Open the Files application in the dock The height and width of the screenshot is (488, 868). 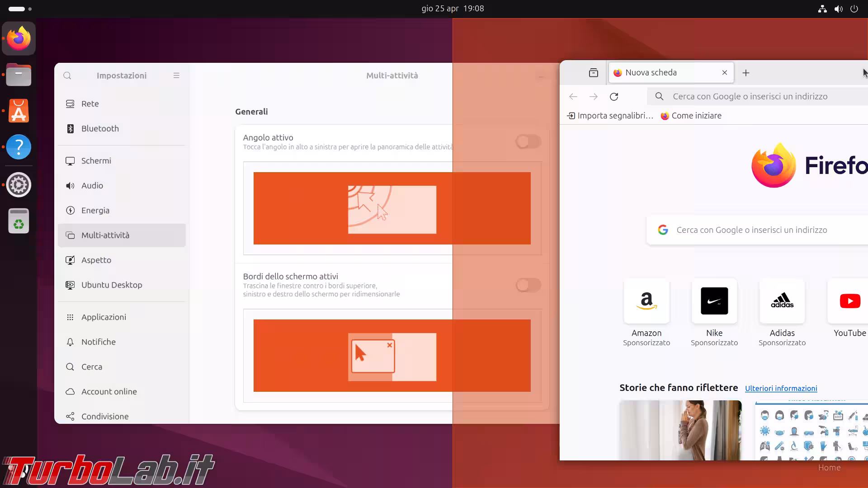(x=18, y=75)
